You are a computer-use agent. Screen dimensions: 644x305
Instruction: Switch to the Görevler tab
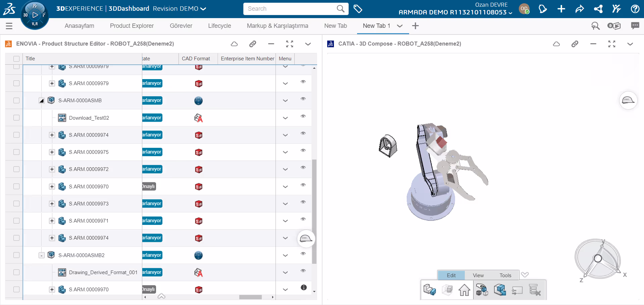[x=181, y=26]
